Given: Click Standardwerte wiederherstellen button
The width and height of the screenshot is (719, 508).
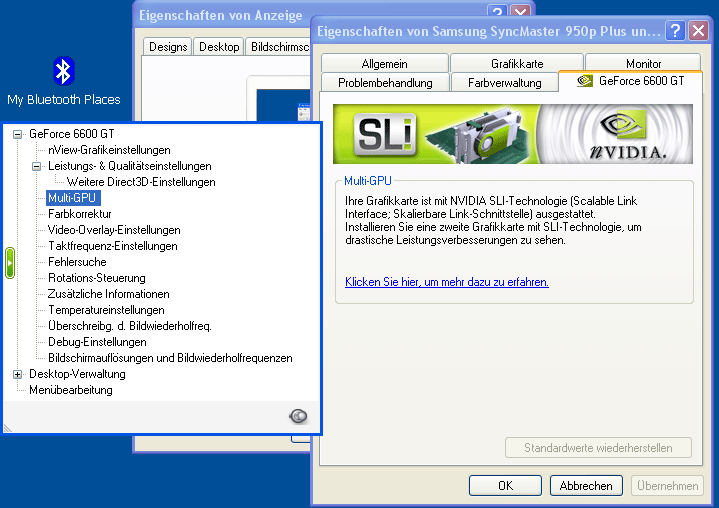Looking at the screenshot, I should (598, 447).
